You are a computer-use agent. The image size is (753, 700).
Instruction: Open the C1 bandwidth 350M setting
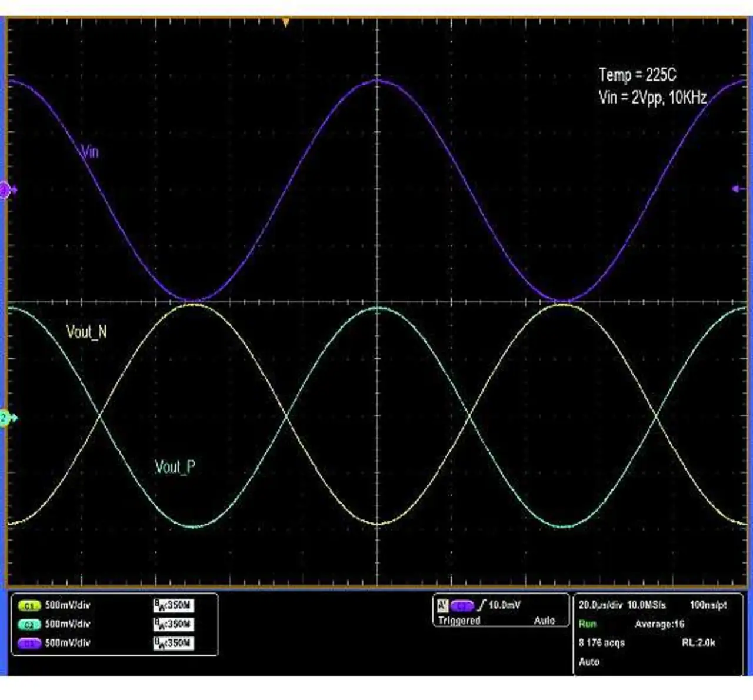tap(174, 605)
